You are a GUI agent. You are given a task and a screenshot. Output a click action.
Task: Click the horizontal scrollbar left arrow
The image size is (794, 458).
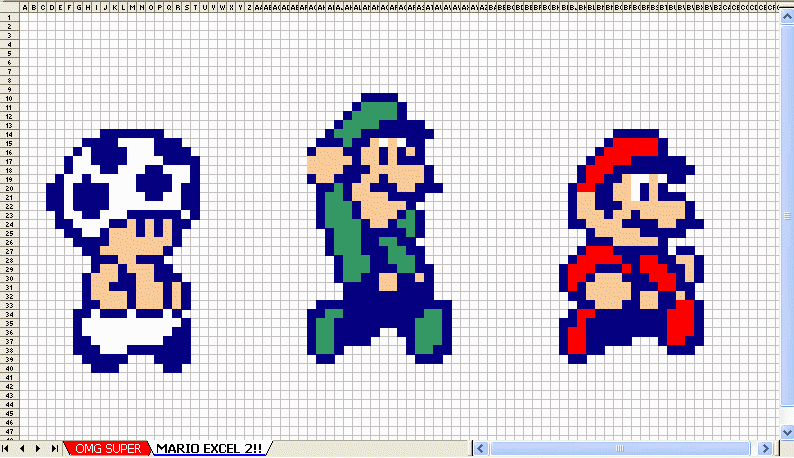click(x=481, y=448)
